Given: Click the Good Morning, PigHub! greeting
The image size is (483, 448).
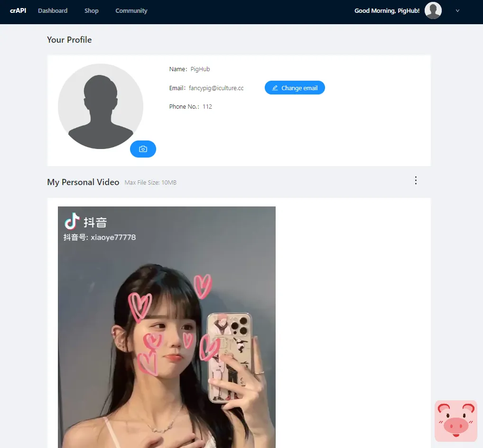Looking at the screenshot, I should point(387,11).
